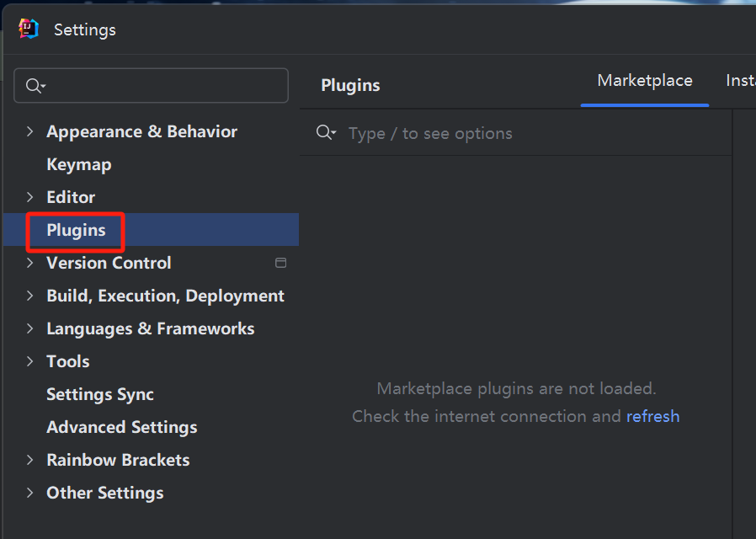
Task: Click the Version Control project-level settings icon
Action: 281,263
